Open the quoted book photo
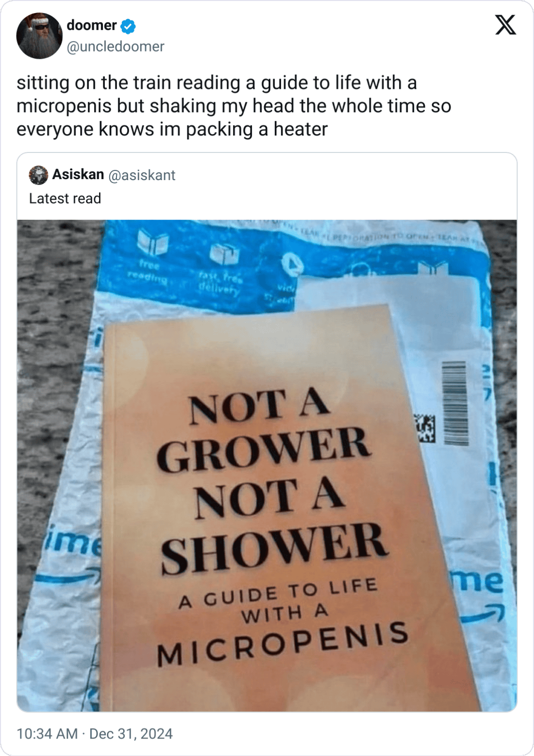Viewport: 534px width, 756px height. tap(267, 466)
